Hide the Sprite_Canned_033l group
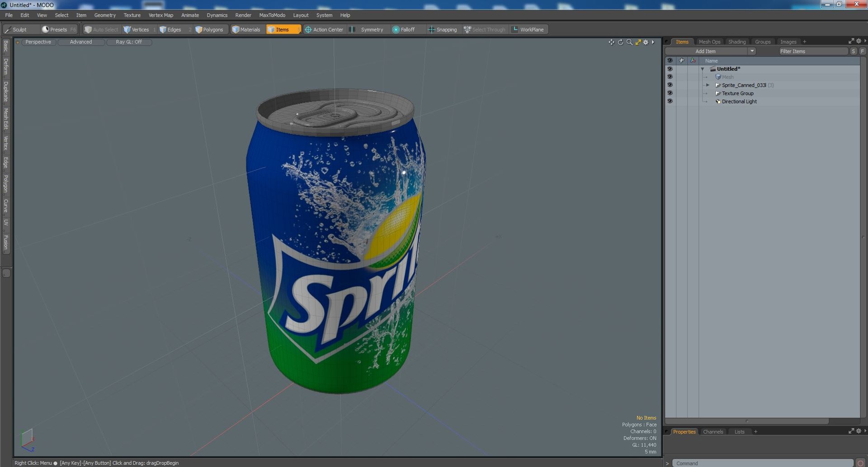Image resolution: width=868 pixels, height=467 pixels. click(x=670, y=85)
